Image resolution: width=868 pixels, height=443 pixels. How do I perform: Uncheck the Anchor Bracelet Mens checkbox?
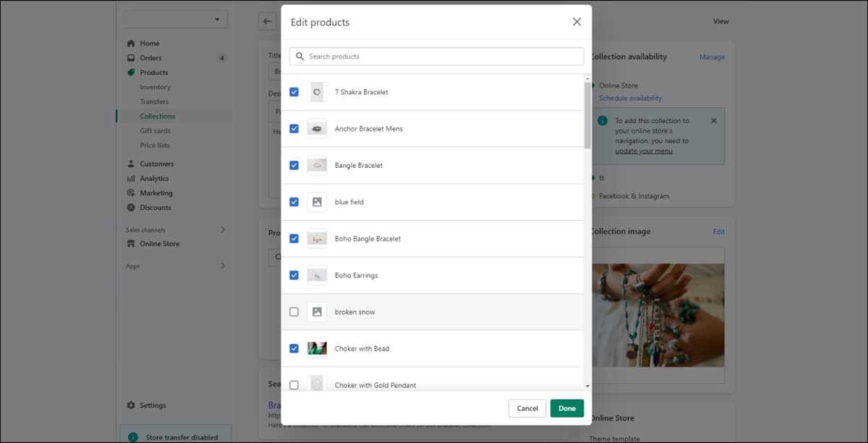click(294, 129)
